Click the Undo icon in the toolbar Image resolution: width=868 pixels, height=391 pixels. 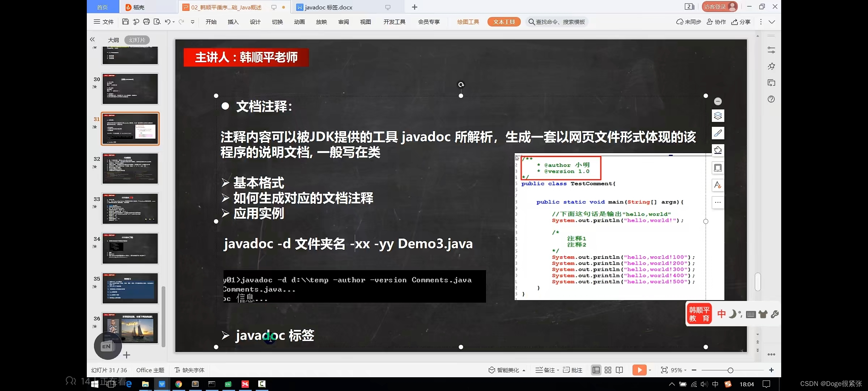point(167,22)
